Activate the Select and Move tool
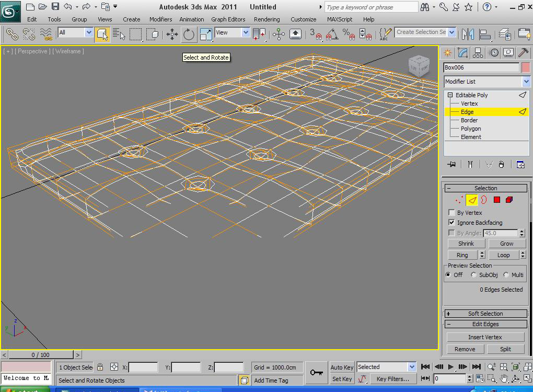Viewport: 533px width, 392px height. click(x=172, y=34)
